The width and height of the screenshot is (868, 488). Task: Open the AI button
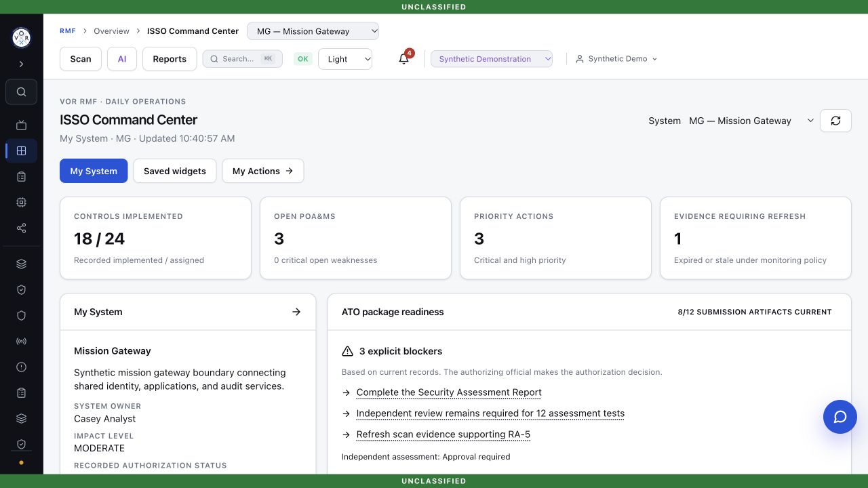(x=122, y=59)
